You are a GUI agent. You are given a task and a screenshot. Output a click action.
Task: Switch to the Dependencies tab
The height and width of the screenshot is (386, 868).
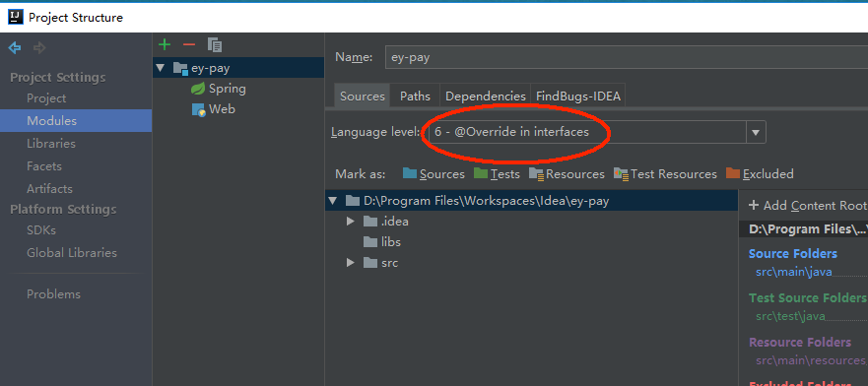pos(485,96)
